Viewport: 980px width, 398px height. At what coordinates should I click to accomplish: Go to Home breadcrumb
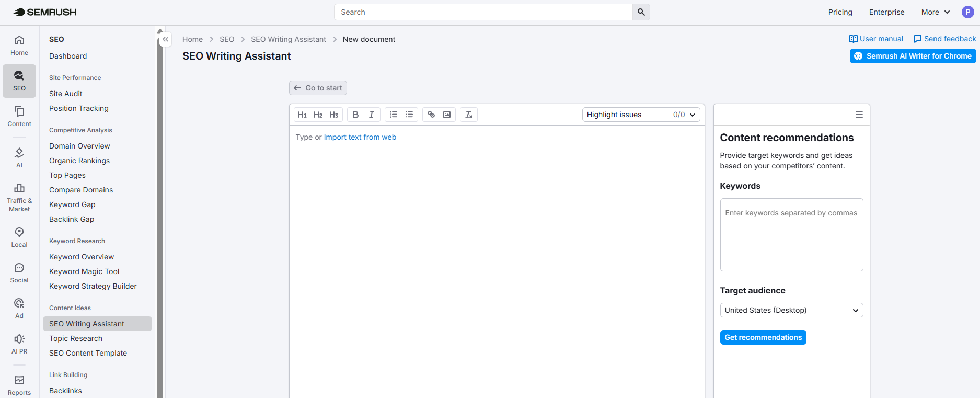192,39
